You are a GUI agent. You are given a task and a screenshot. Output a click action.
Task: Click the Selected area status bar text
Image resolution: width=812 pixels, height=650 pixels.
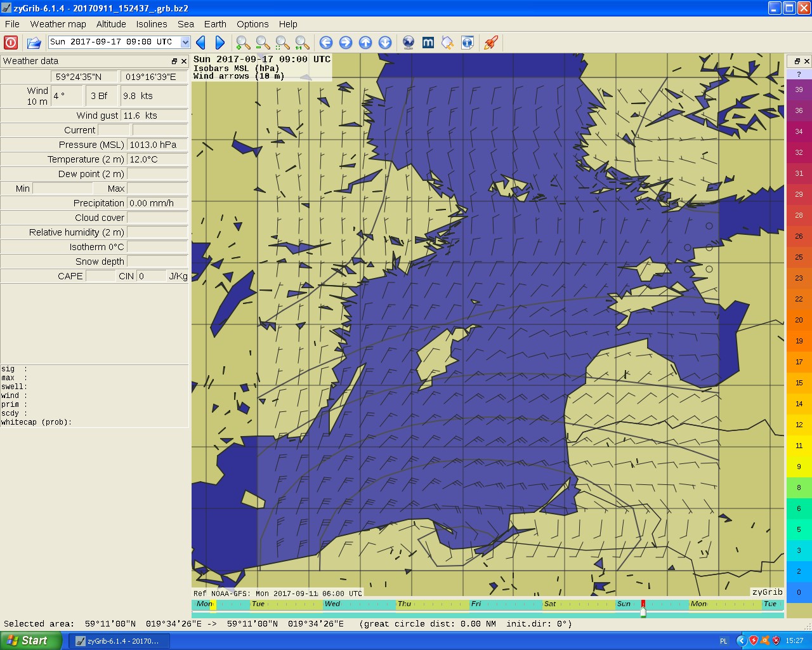(288, 624)
